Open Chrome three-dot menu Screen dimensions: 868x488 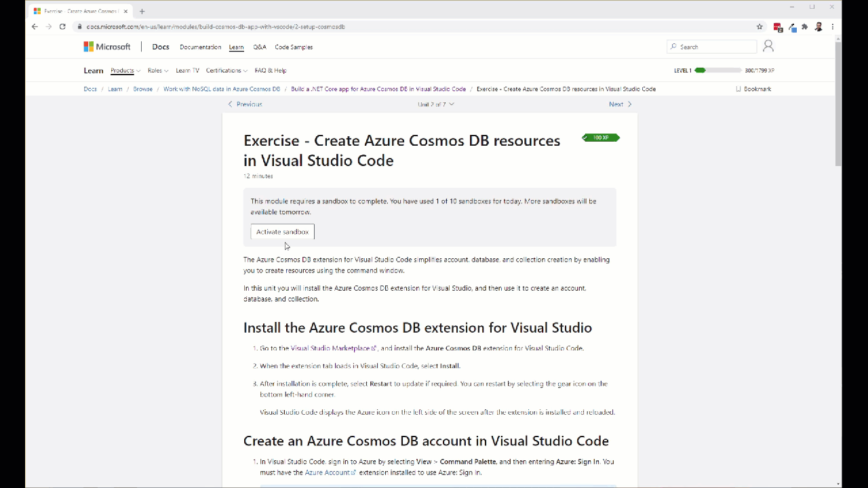[833, 26]
